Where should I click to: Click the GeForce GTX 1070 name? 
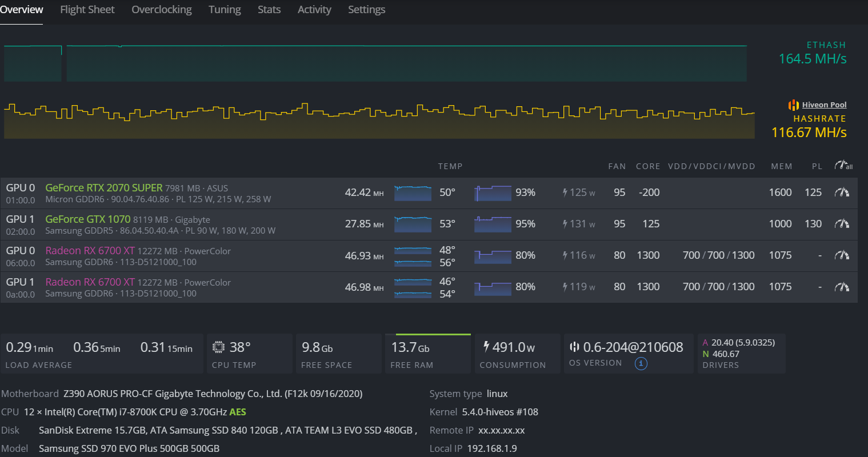point(88,219)
